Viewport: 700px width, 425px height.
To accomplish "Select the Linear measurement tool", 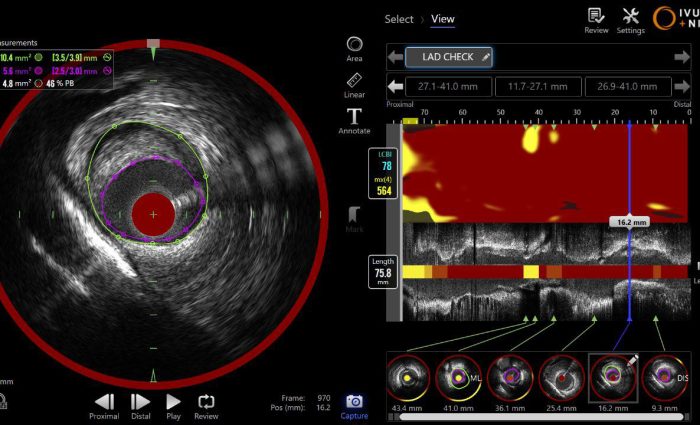I will 354,84.
